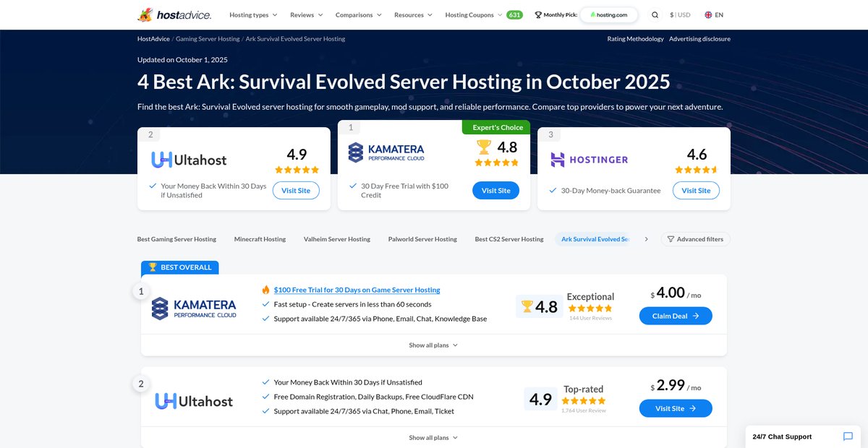The height and width of the screenshot is (448, 868).
Task: Click Visit Site on Kamatera top card
Action: pos(495,191)
